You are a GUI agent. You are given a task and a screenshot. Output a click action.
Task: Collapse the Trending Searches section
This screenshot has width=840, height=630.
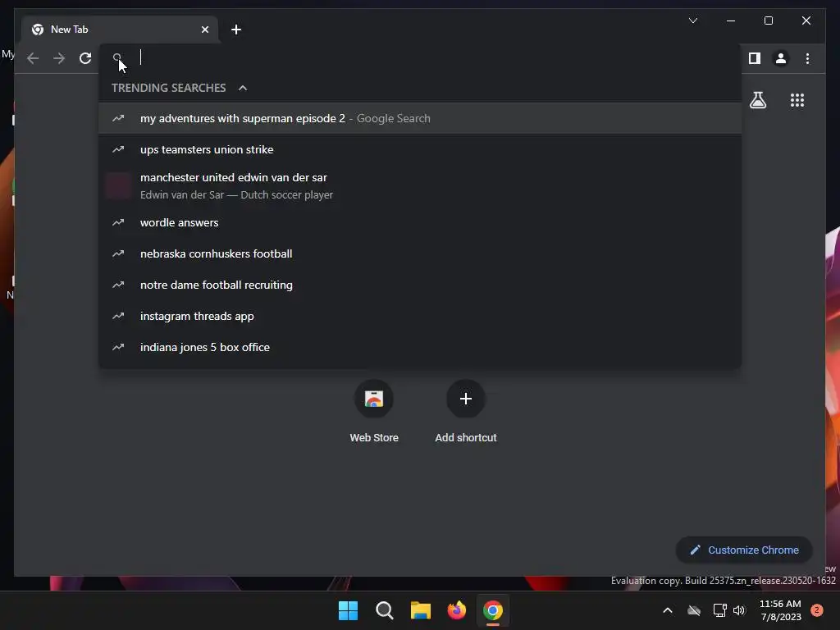243,88
